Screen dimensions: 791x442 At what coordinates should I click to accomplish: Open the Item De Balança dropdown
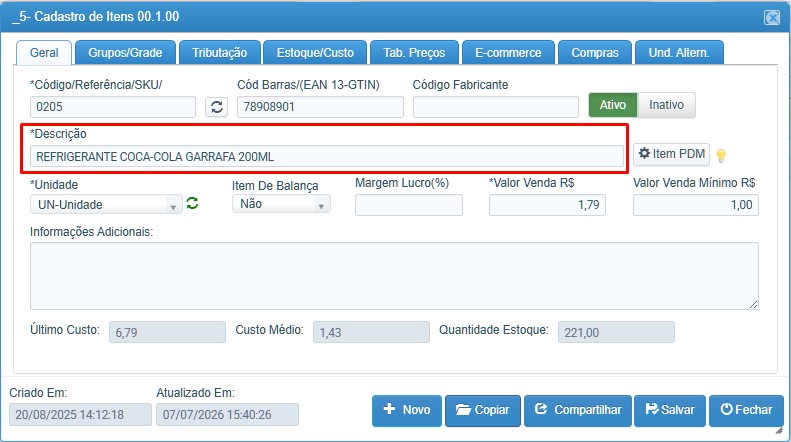coord(281,204)
